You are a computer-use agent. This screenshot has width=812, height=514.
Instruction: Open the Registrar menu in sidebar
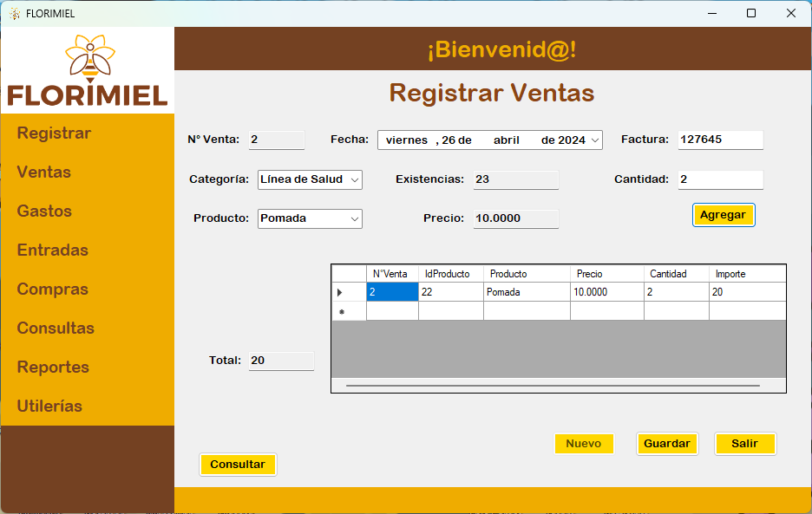(54, 133)
